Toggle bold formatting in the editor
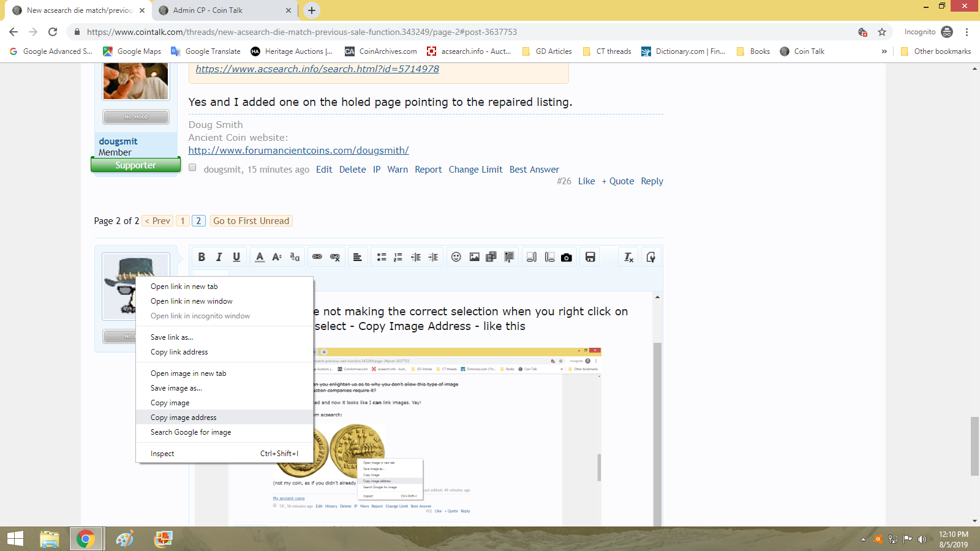 202,257
